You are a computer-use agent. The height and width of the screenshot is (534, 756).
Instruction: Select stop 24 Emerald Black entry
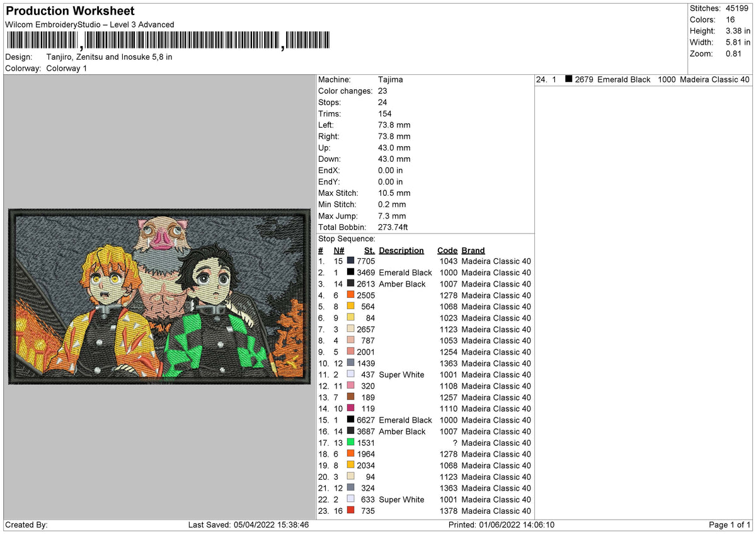(643, 79)
